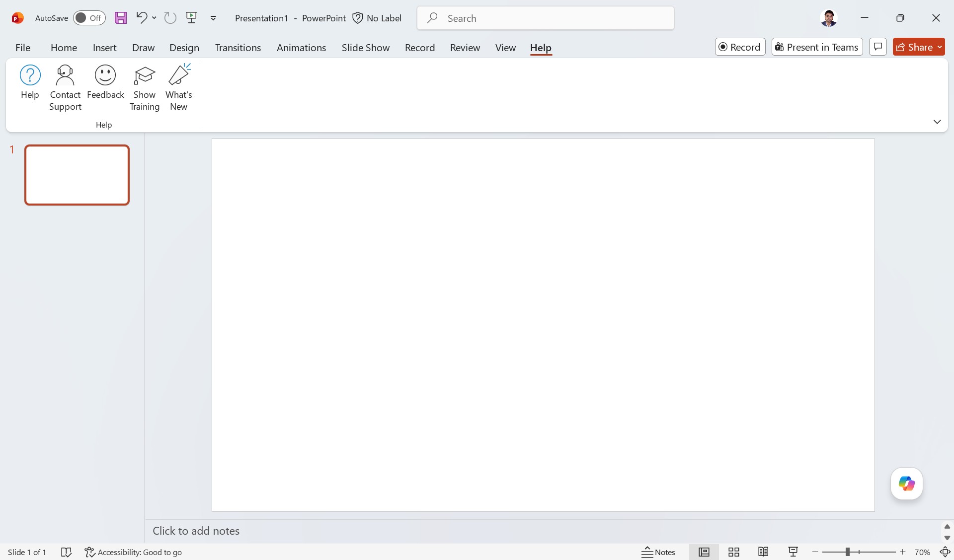Switch to the Draw tab

[x=143, y=48]
